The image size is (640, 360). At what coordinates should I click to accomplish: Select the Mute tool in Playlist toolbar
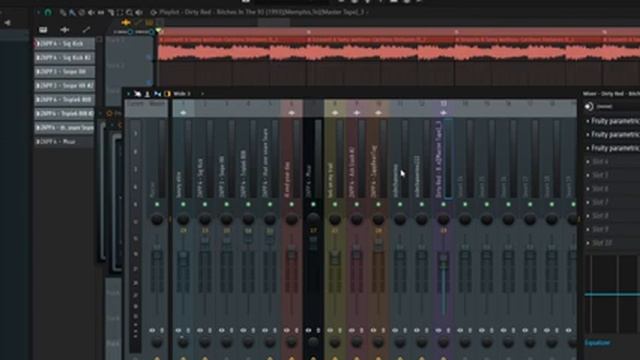pyautogui.click(x=91, y=13)
